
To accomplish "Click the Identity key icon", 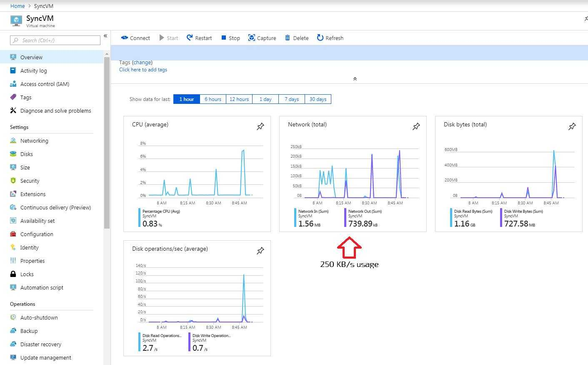I will pyautogui.click(x=13, y=247).
